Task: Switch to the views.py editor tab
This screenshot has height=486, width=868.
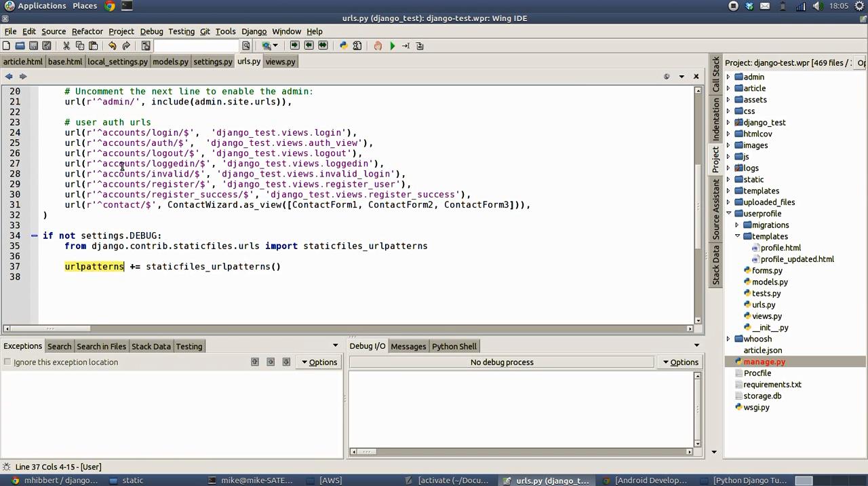Action: 280,62
